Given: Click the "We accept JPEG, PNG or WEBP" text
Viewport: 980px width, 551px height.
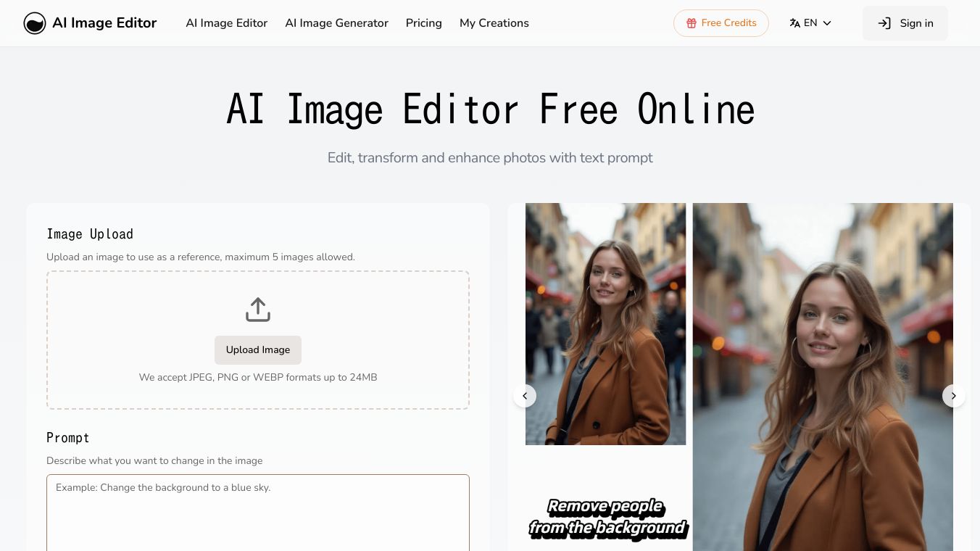Looking at the screenshot, I should tap(258, 377).
